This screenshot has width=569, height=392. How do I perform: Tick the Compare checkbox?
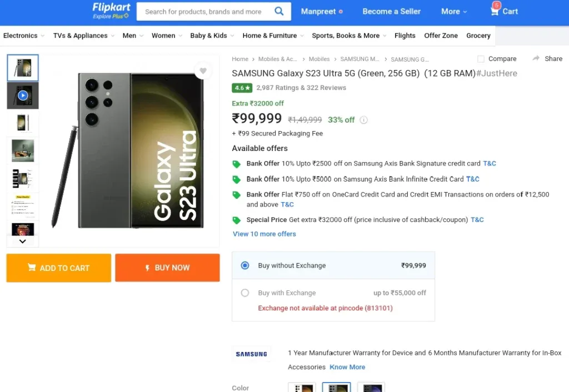481,59
